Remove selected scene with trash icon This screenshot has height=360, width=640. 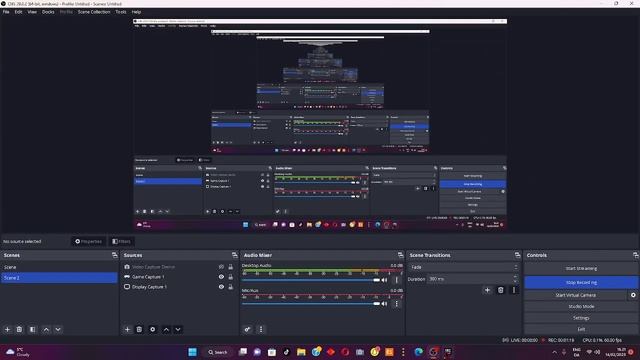pos(19,329)
